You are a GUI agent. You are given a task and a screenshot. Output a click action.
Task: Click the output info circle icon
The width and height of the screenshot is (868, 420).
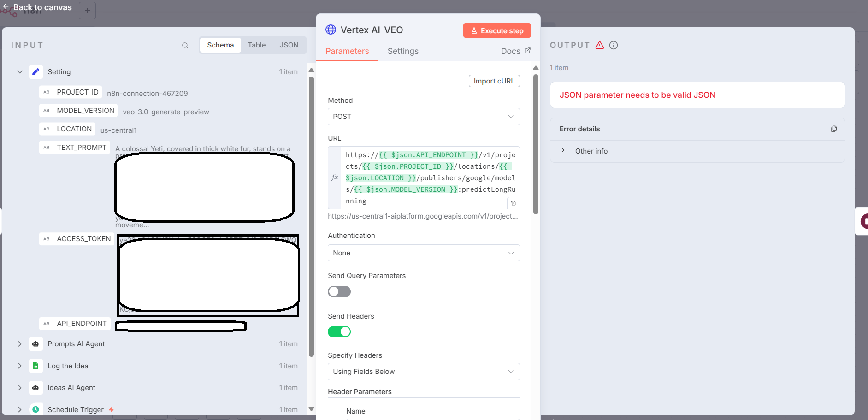point(614,45)
